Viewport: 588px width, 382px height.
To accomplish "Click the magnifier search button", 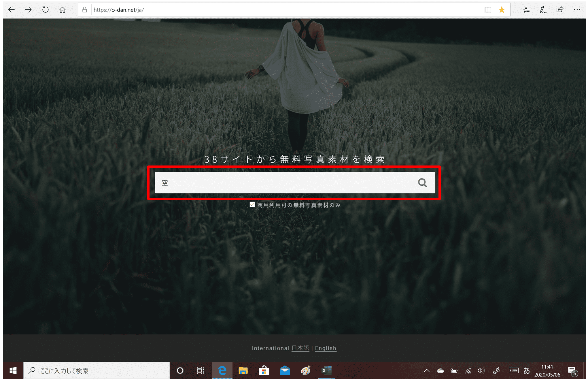I will pos(422,182).
